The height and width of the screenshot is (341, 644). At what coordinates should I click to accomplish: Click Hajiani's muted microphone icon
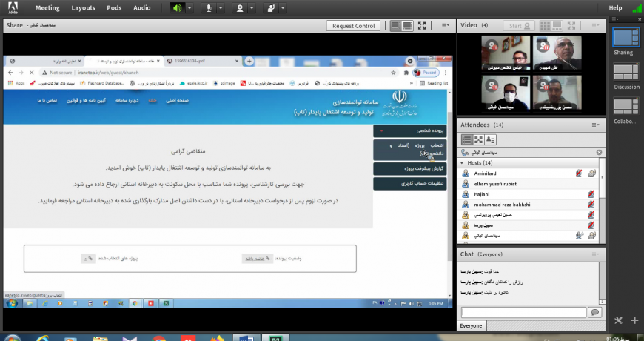pos(591,194)
